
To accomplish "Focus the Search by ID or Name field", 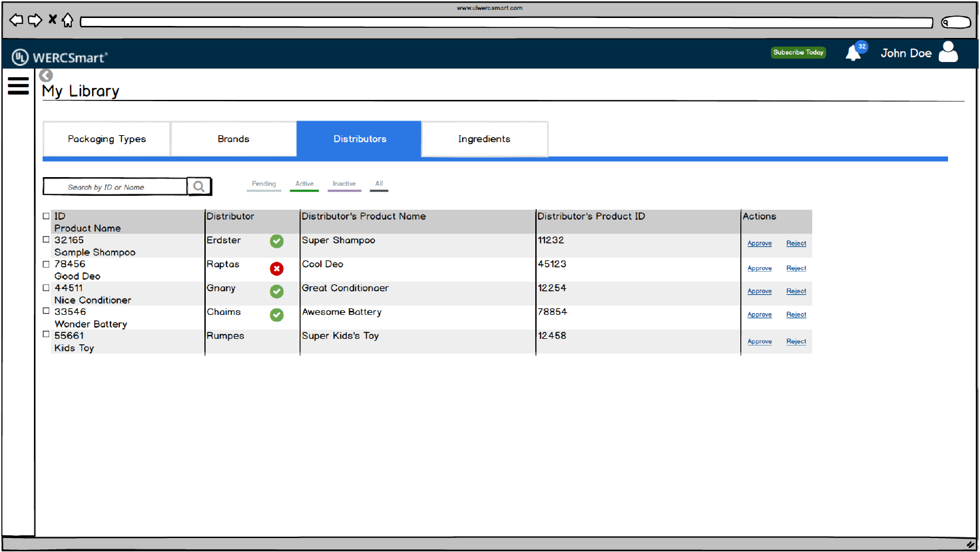I will coord(115,187).
